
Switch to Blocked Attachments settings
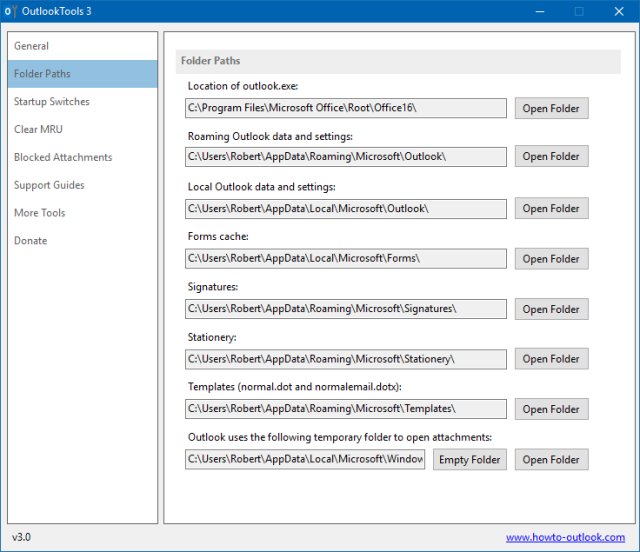(63, 157)
